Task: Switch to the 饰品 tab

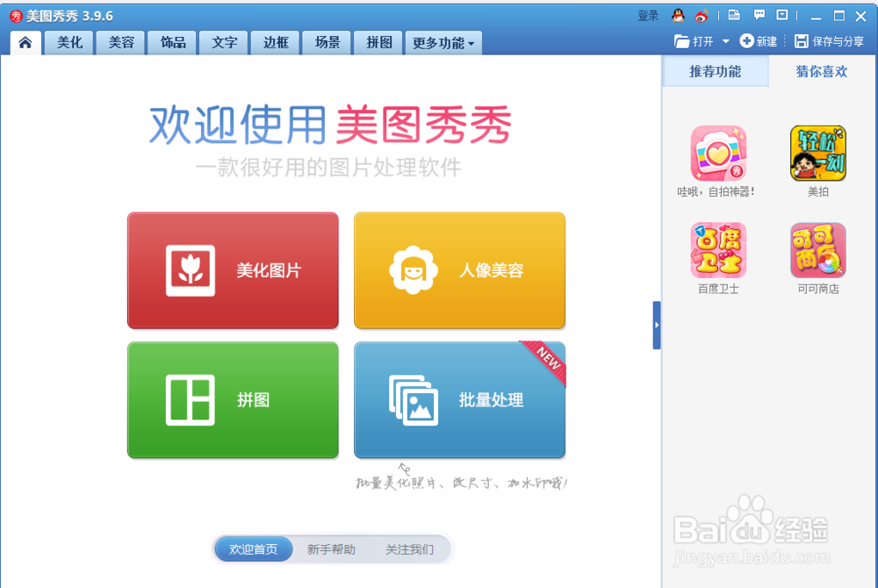Action: click(172, 42)
